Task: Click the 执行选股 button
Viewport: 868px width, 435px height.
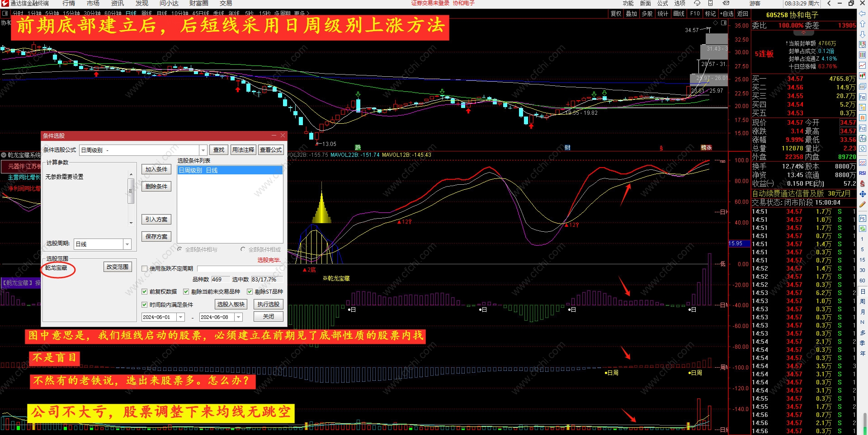Action: (269, 304)
